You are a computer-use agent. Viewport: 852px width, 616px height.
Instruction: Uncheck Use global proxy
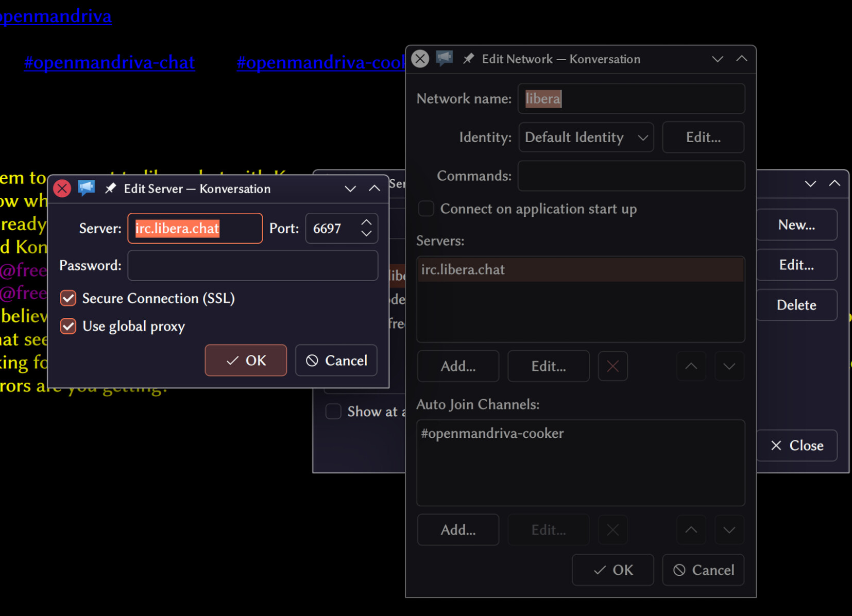[x=69, y=326]
